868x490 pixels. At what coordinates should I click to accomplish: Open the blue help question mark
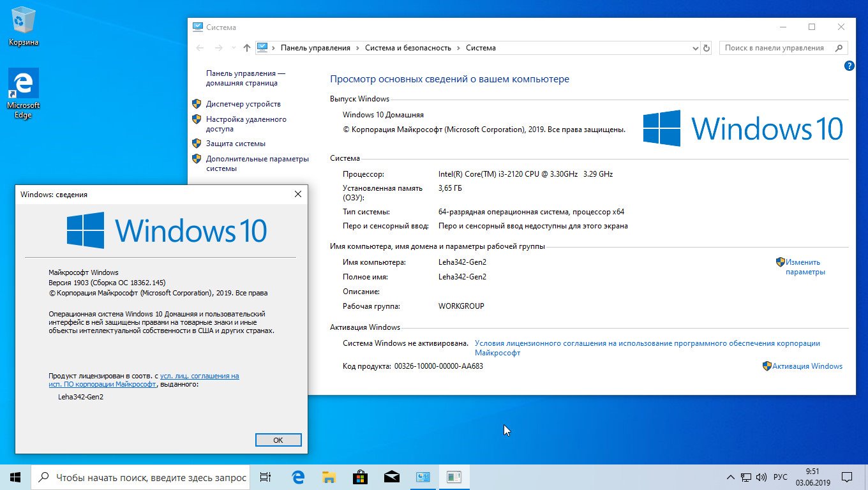click(x=849, y=65)
